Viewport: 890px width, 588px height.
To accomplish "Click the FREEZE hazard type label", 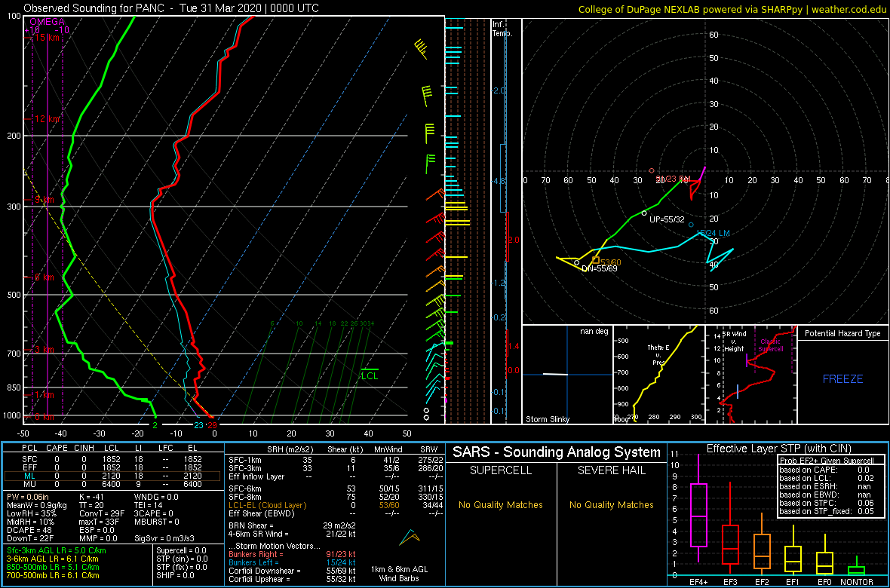I will tap(843, 378).
